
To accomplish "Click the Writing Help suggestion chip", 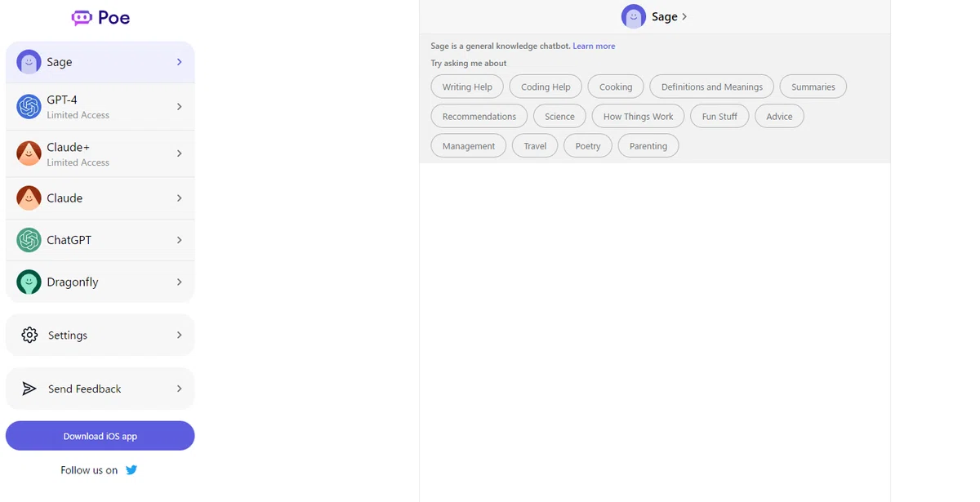I will point(467,87).
